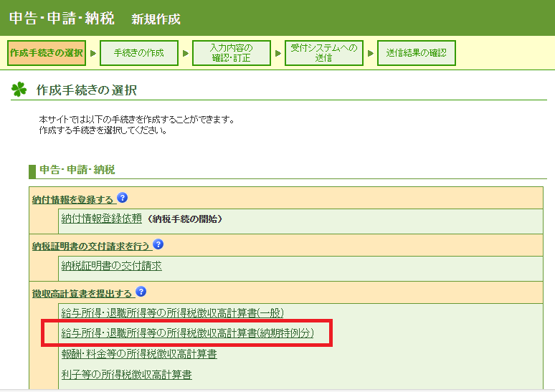The width and height of the screenshot is (555, 392).
Task: Select the 手続きの作成 step
Action: pos(139,53)
